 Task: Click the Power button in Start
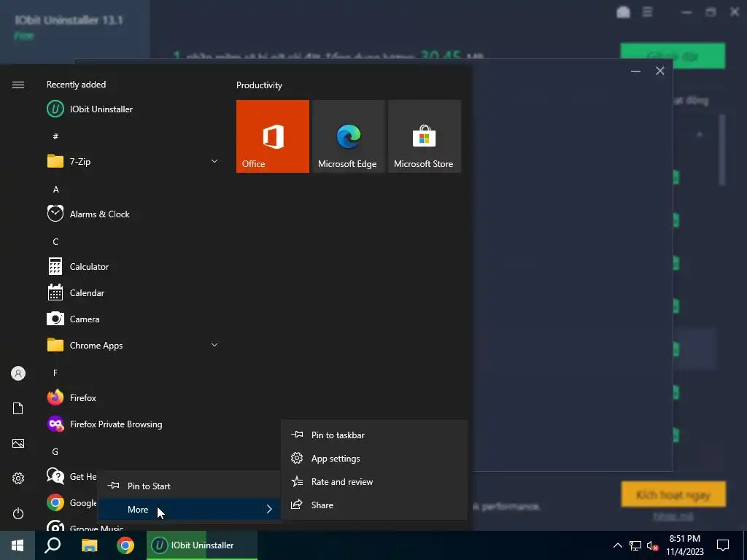18,513
